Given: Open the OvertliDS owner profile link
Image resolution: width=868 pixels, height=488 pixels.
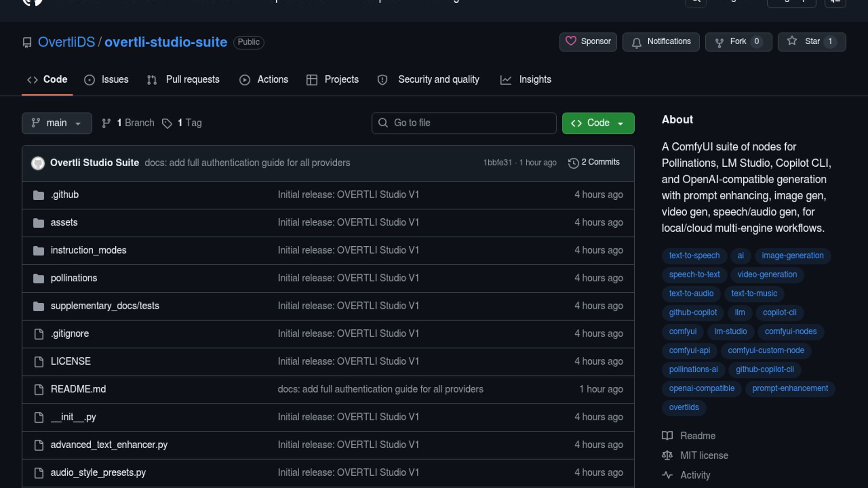Looking at the screenshot, I should coord(66,42).
